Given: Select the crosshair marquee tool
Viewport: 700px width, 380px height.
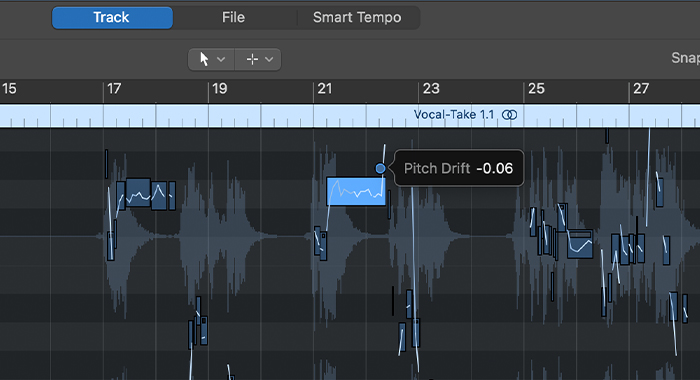Looking at the screenshot, I should point(252,59).
